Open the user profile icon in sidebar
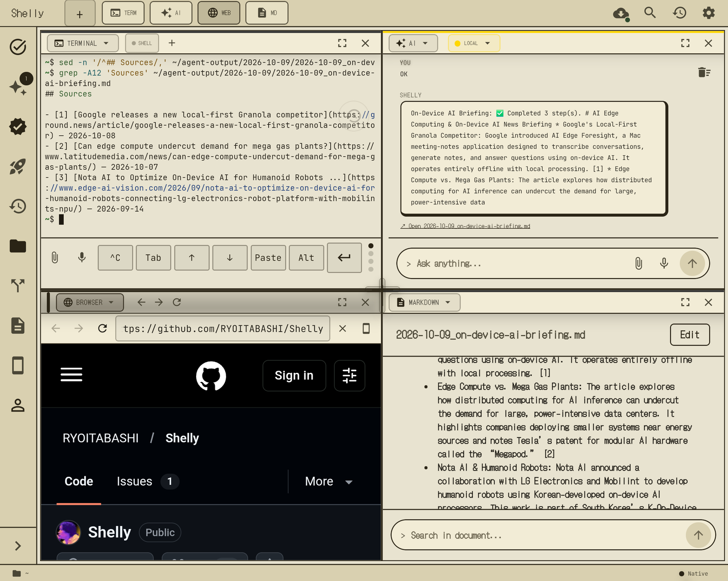728x581 pixels. pos(18,405)
